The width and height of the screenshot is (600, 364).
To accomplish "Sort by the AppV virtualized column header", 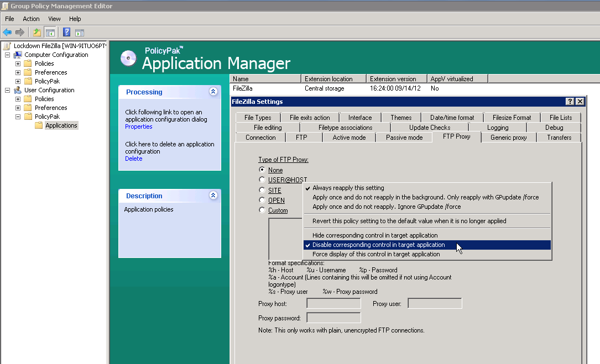I will (x=457, y=79).
